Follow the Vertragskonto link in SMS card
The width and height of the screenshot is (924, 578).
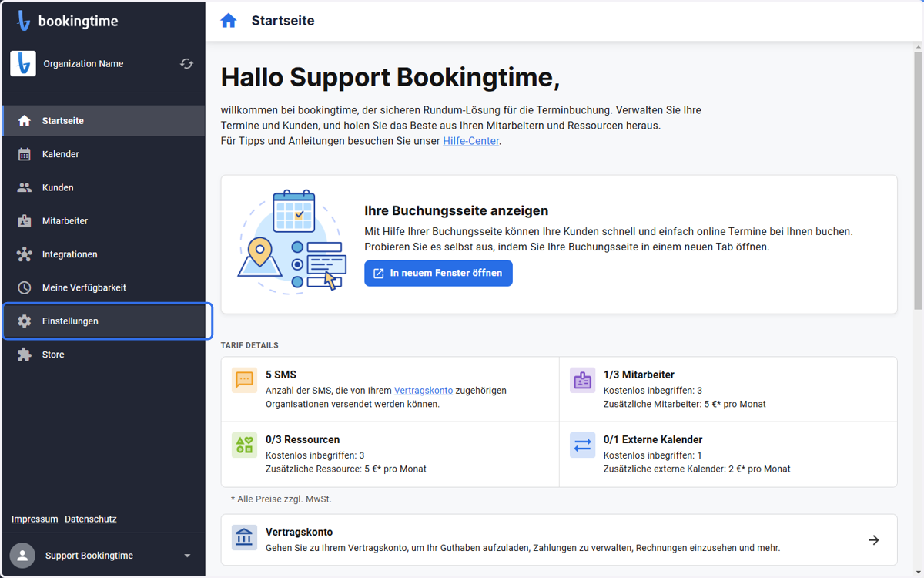(423, 391)
